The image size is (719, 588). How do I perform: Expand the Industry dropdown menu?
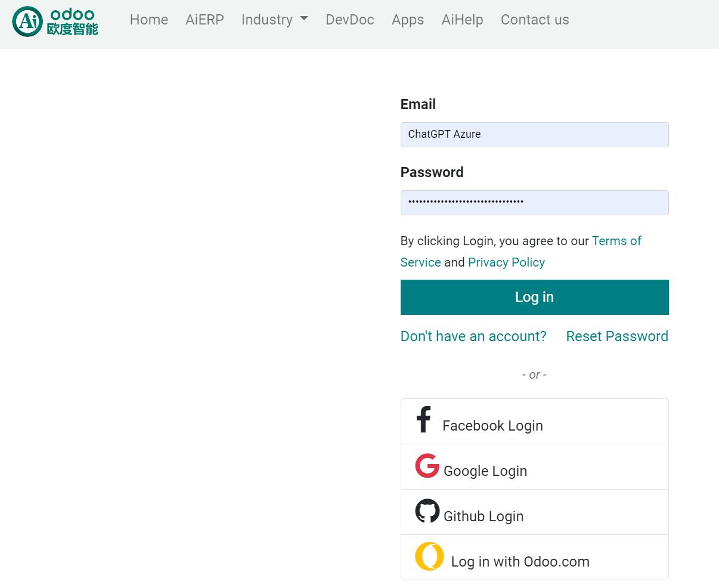tap(275, 20)
